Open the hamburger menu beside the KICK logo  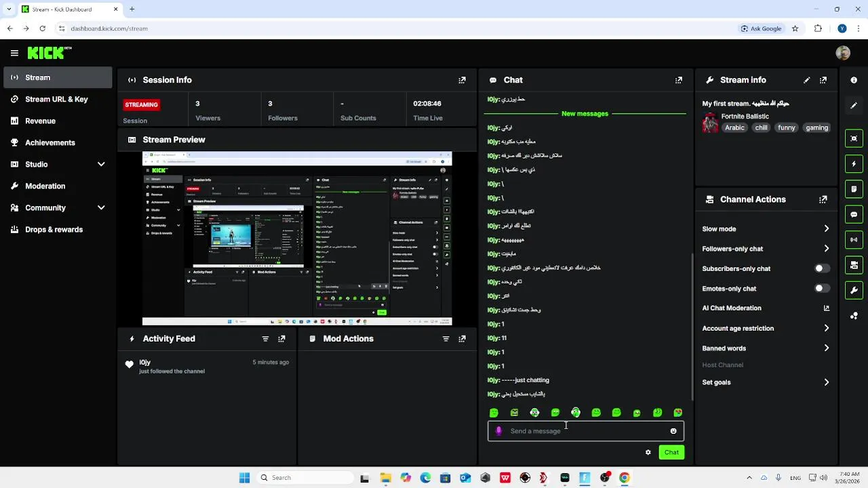tap(14, 53)
